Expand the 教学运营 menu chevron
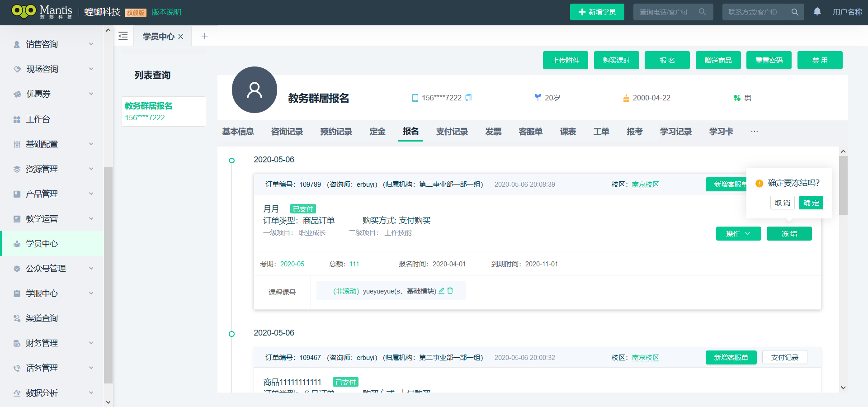The width and height of the screenshot is (868, 407). (x=91, y=219)
